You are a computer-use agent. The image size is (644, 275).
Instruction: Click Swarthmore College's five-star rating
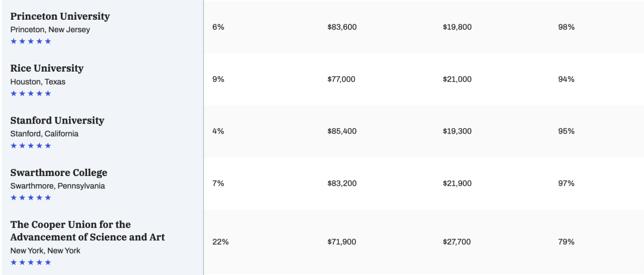31,197
